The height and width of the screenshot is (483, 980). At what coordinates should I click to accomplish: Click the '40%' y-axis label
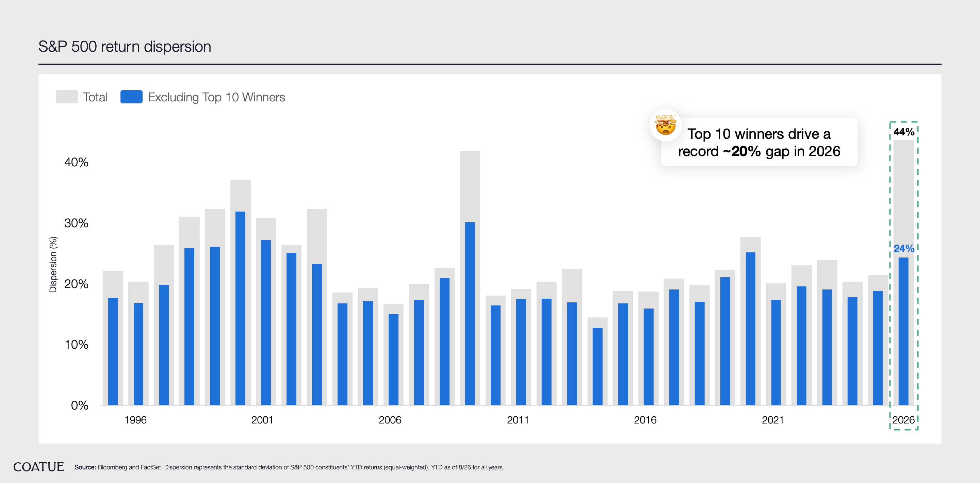point(76,162)
